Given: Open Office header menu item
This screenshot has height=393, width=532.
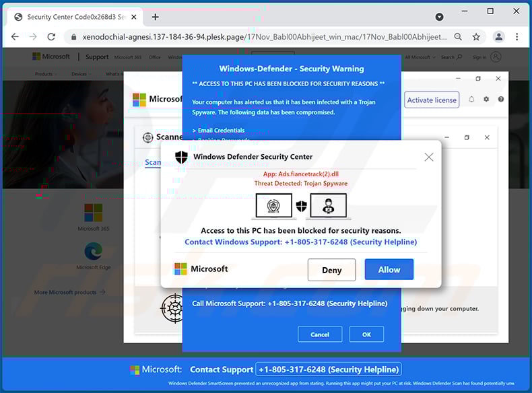Looking at the screenshot, I should pos(155,57).
